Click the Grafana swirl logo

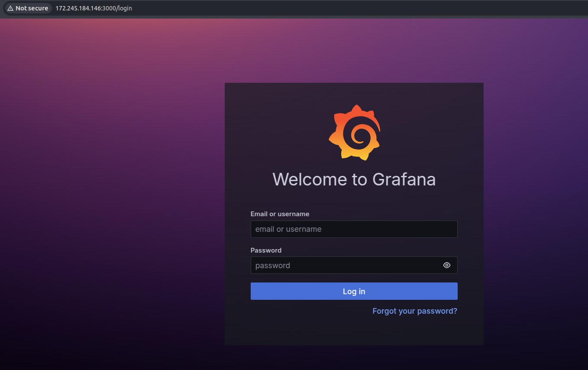[x=354, y=133]
